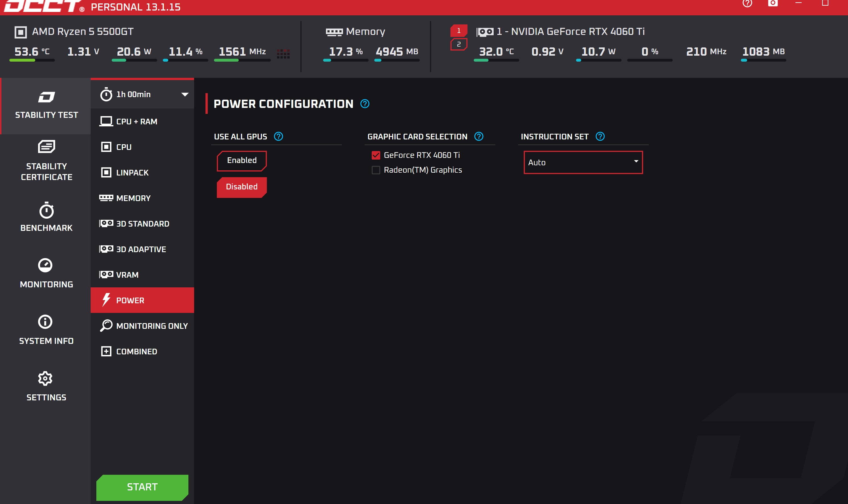The height and width of the screenshot is (504, 848).
Task: Select the CPU test
Action: [x=142, y=147]
